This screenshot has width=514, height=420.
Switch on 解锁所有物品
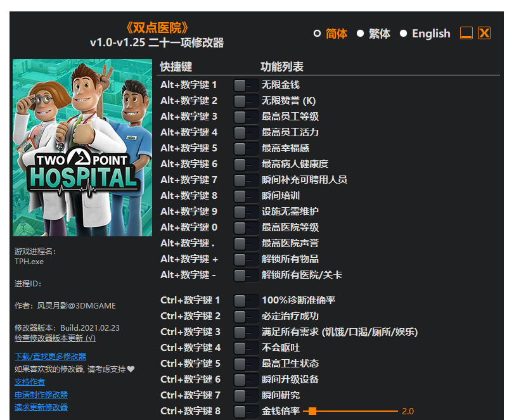coord(246,259)
